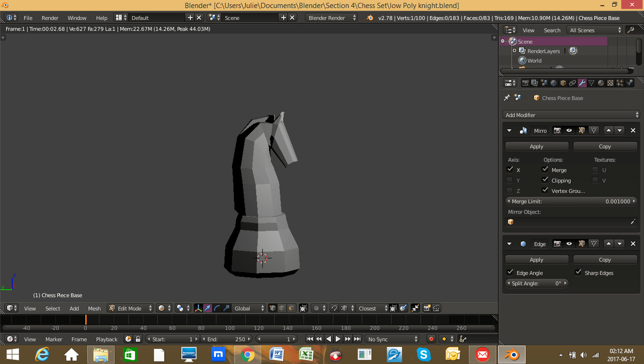This screenshot has width=644, height=364.
Task: Open the Particles properties tab
Action: click(x=620, y=83)
